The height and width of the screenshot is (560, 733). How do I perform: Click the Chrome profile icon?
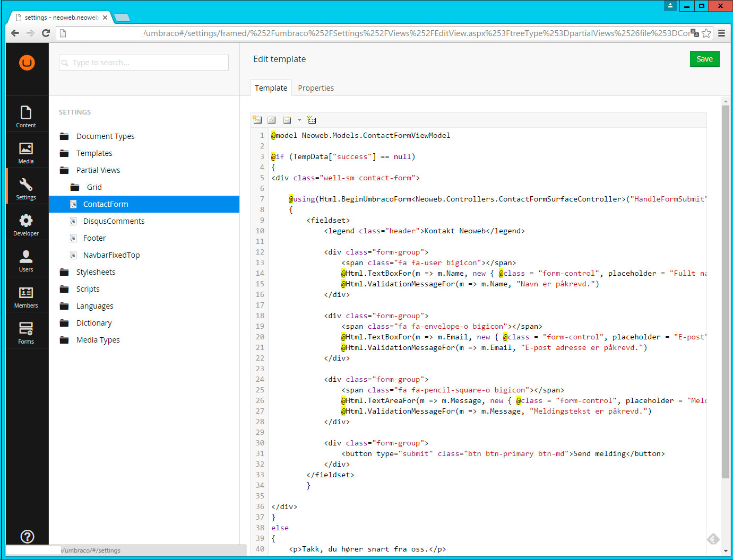(671, 6)
